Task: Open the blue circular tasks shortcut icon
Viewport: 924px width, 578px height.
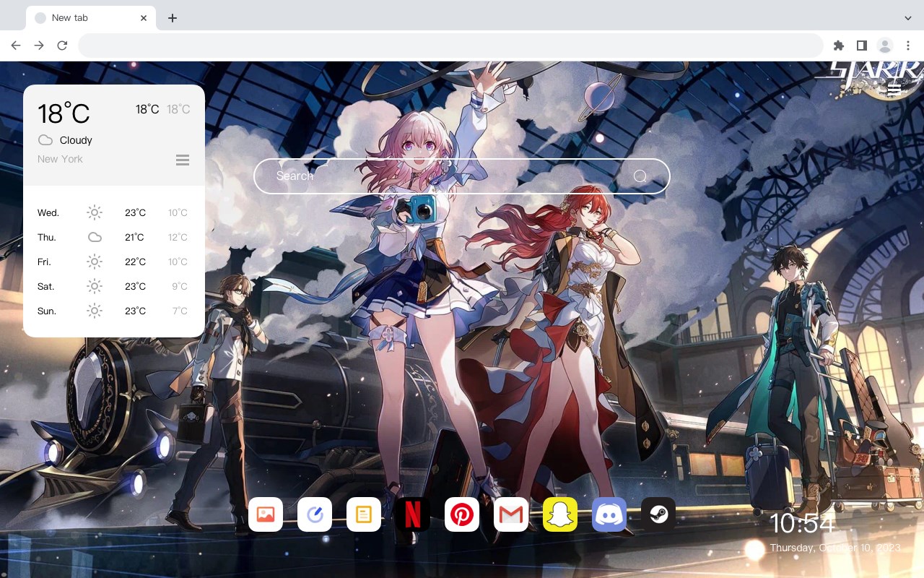Action: pyautogui.click(x=315, y=514)
